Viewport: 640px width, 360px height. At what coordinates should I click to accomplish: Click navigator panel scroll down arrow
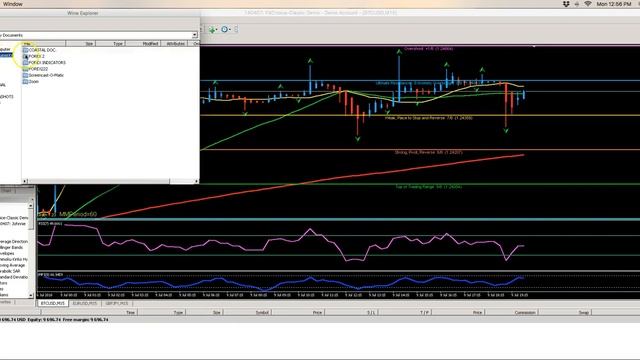31,295
